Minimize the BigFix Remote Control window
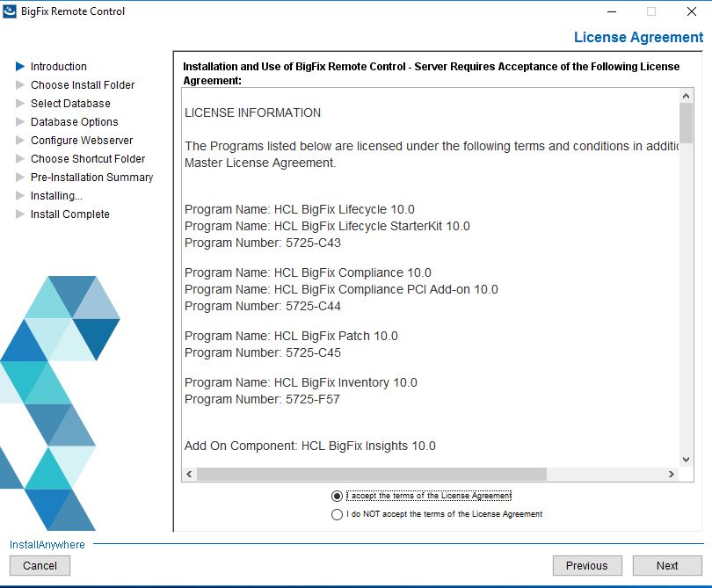Screen dimensions: 712x588 click(x=612, y=11)
